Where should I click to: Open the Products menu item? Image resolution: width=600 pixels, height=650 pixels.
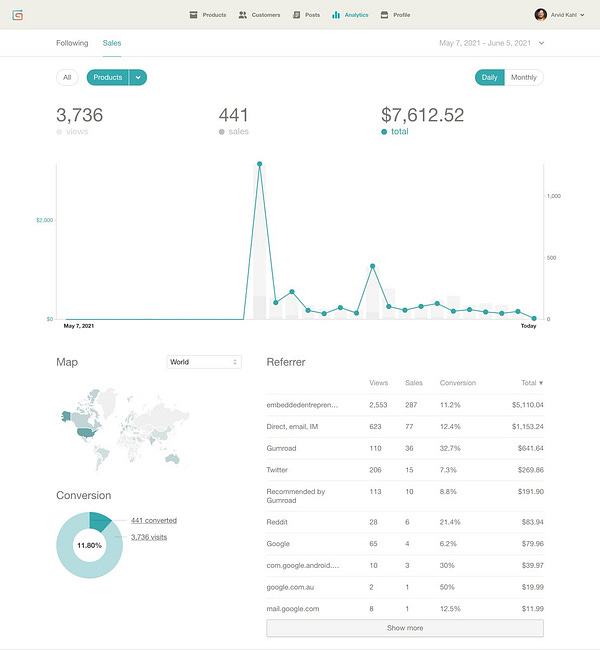point(208,15)
